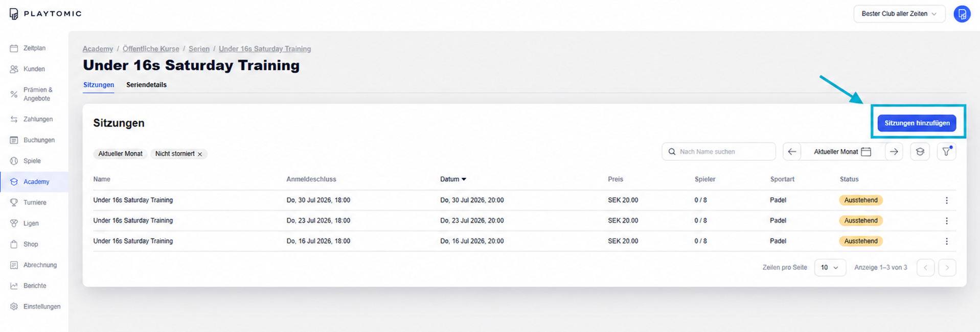This screenshot has width=980, height=332.
Task: Click the Sitzungen hinzufügen button
Action: (917, 123)
